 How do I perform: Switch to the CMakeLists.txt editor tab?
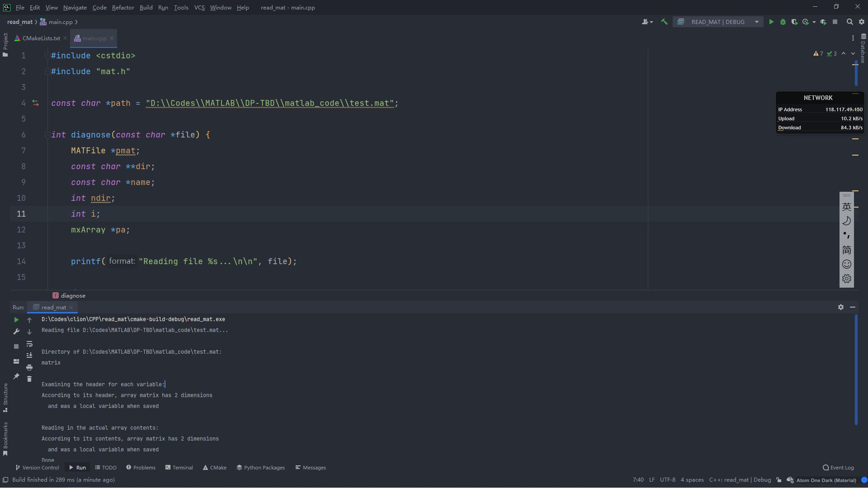(x=41, y=38)
